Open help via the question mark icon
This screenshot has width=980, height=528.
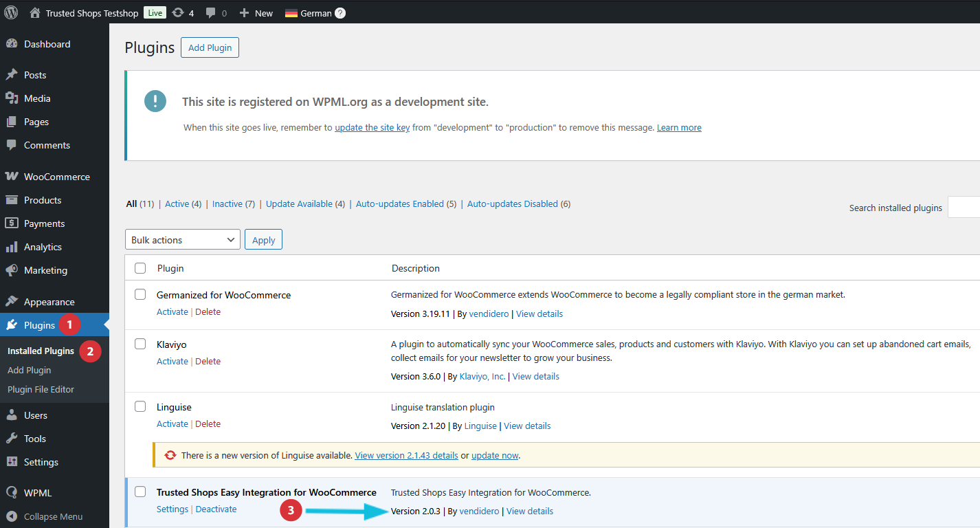tap(339, 12)
